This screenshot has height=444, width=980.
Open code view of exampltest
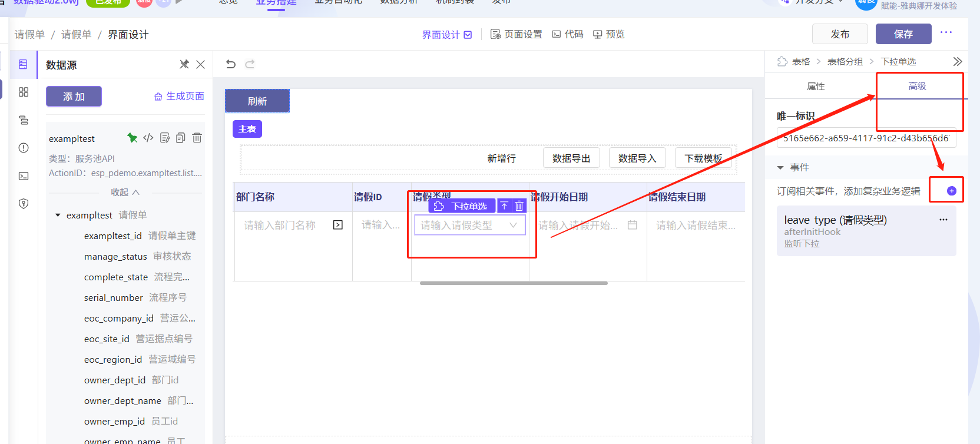148,138
